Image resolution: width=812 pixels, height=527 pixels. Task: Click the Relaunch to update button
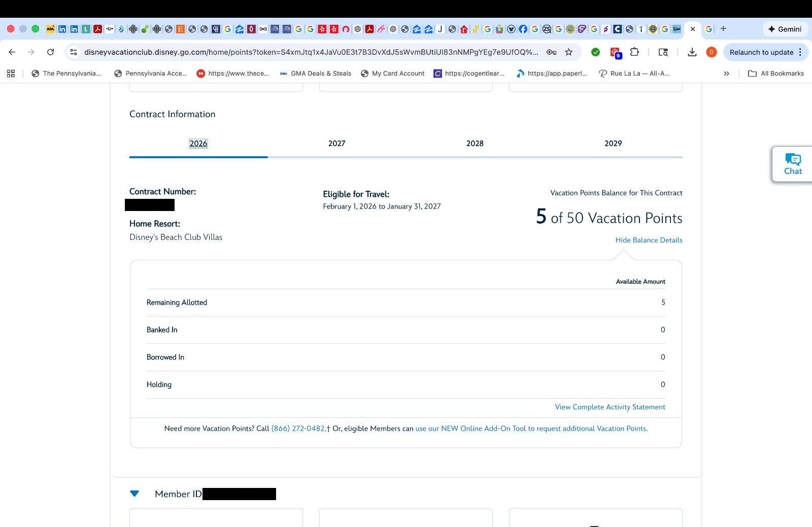(x=761, y=52)
